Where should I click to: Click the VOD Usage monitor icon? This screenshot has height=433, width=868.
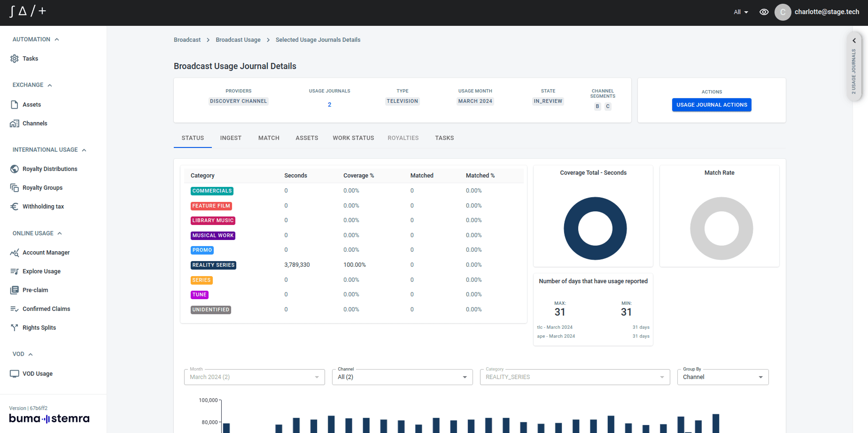(x=15, y=374)
